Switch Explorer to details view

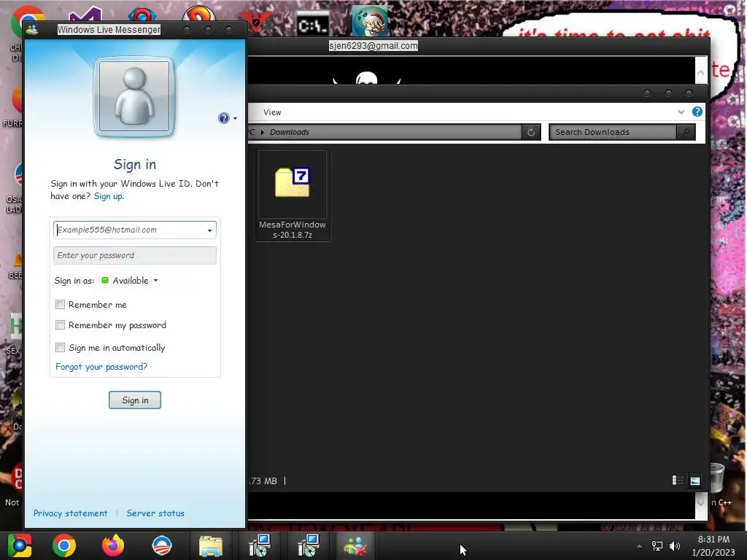678,481
